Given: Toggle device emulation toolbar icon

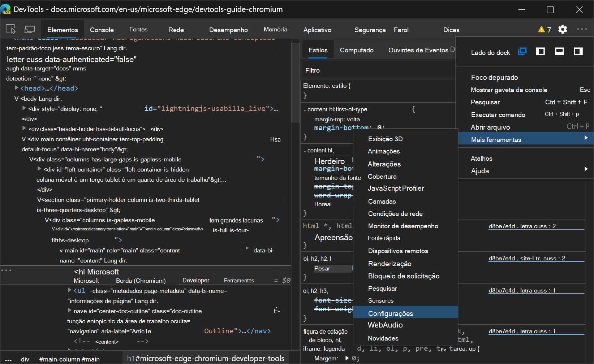Looking at the screenshot, I should click(29, 29).
